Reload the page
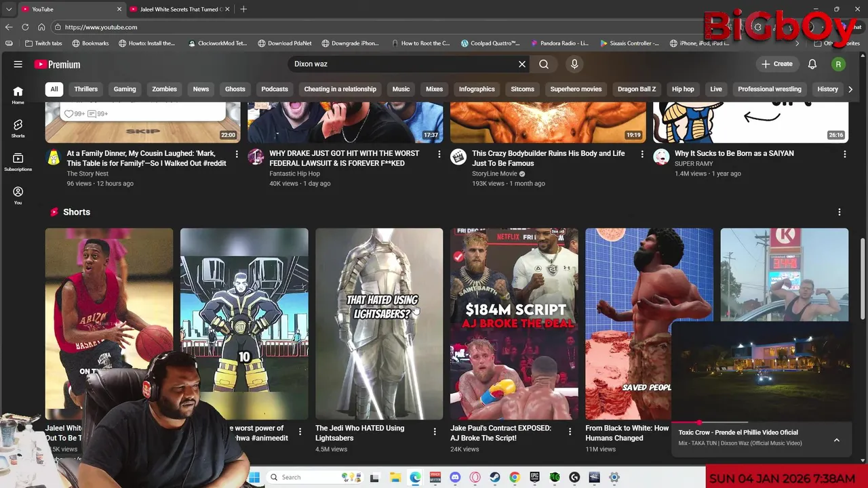Image resolution: width=868 pixels, height=488 pixels. 25,27
